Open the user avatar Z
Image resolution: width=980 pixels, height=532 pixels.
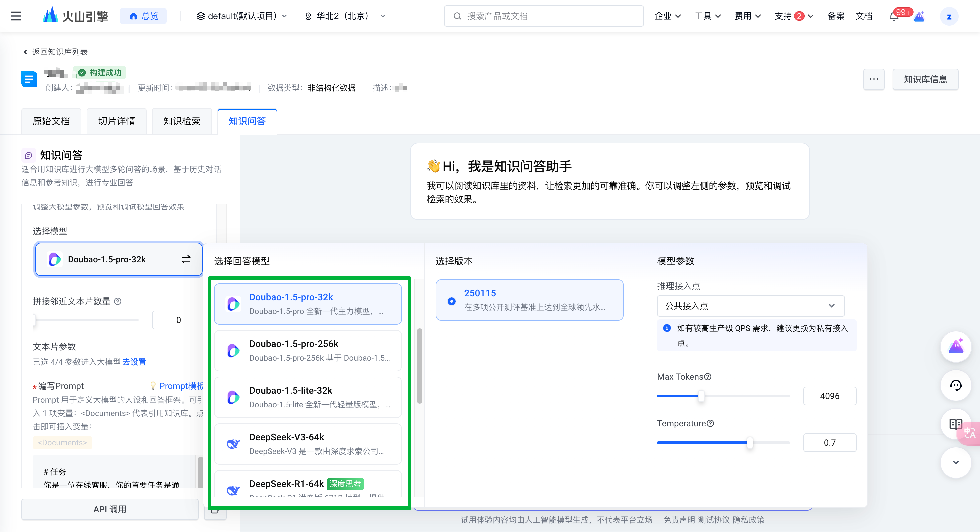(949, 16)
